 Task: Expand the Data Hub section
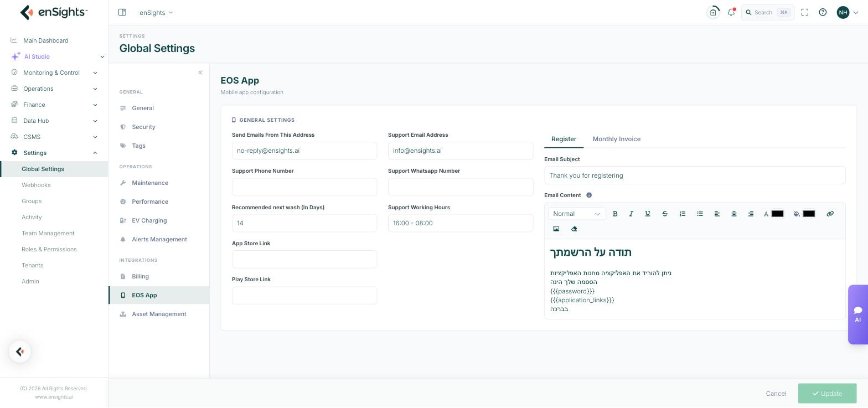tap(54, 121)
